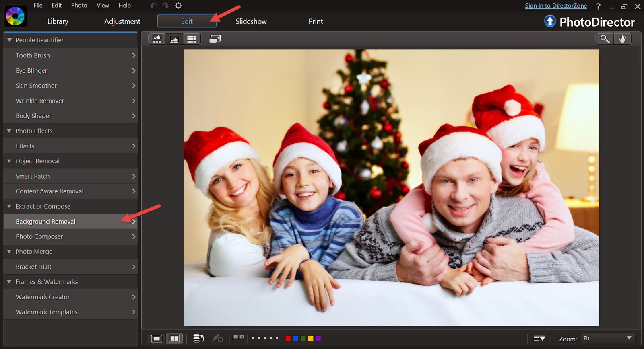Open the secondary monitor display option
644x349 pixels.
(215, 39)
